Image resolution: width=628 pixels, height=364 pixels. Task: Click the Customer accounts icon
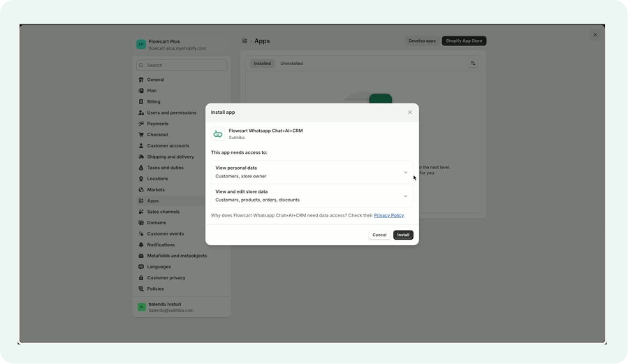pos(141,146)
